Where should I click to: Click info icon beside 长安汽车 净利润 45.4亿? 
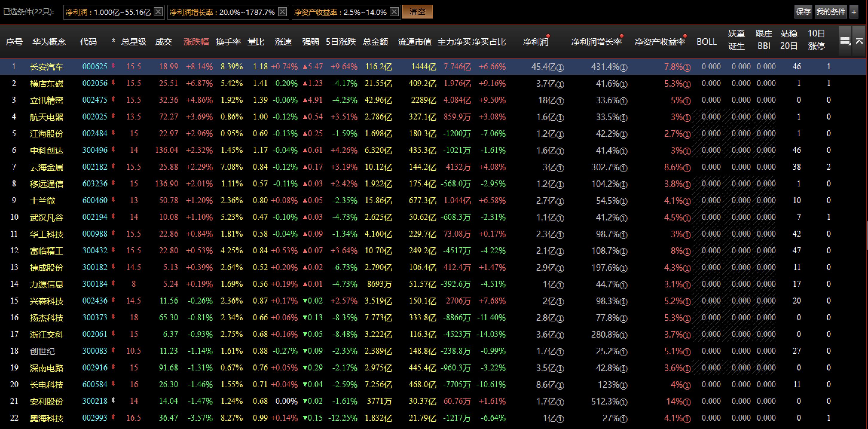coord(560,68)
